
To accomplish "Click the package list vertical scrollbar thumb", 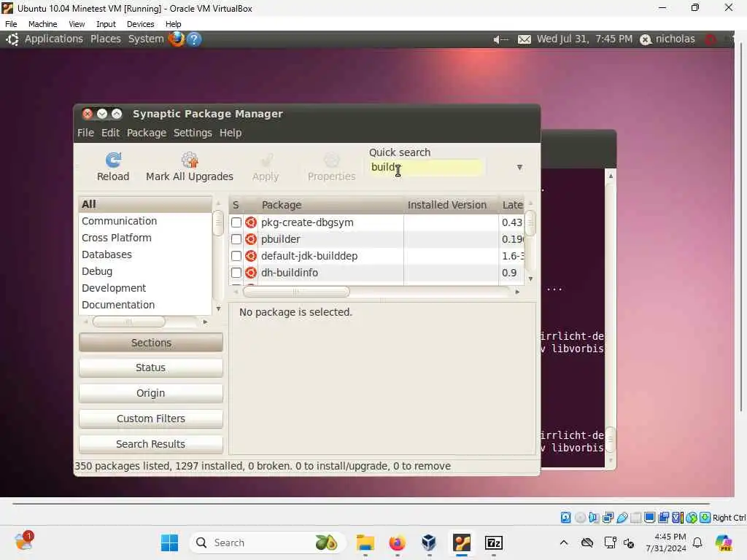I will 530,223.
